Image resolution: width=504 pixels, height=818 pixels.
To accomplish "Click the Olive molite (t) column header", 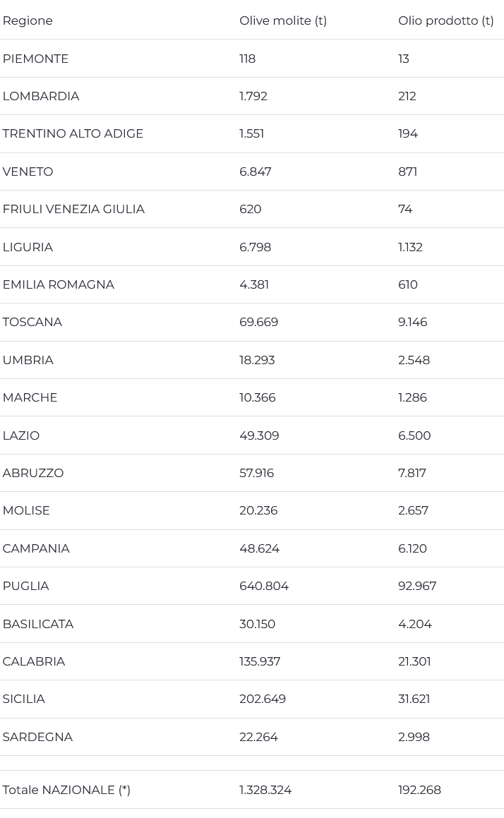I will coord(283,21).
